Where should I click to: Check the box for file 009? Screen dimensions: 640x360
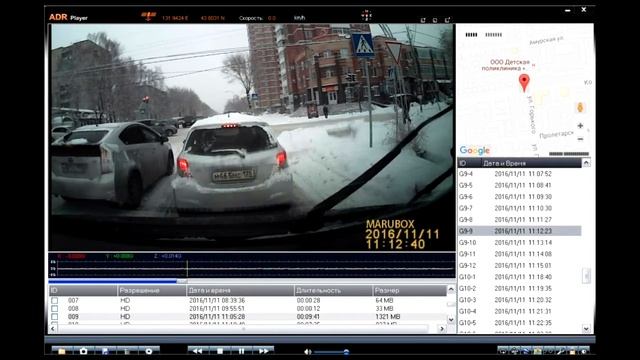pos(55,317)
